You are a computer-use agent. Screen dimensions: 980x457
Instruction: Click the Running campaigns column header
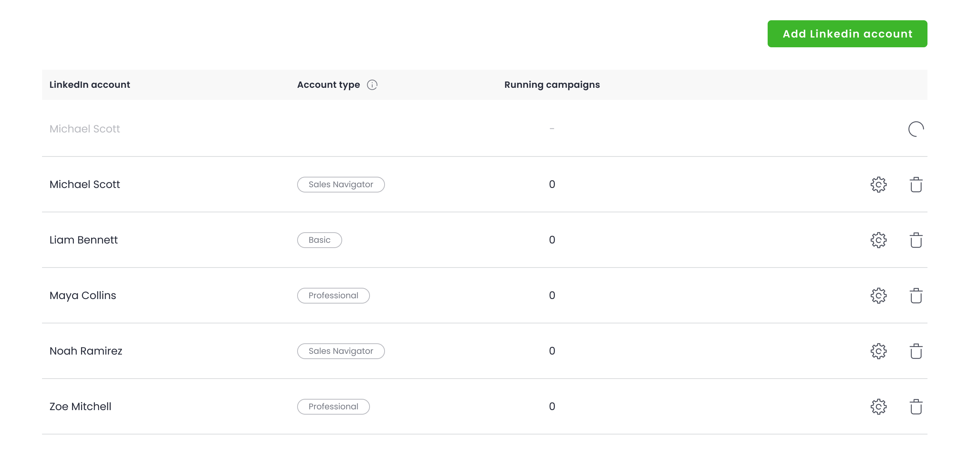[x=552, y=85]
